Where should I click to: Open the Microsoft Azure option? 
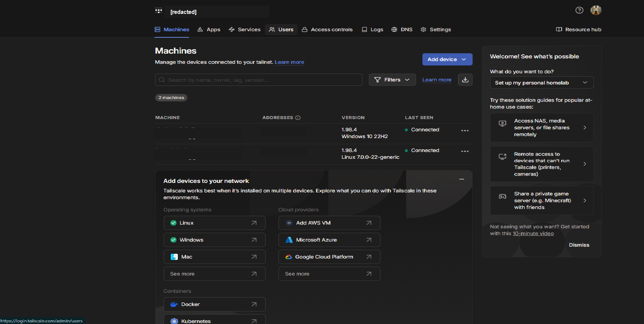(329, 240)
